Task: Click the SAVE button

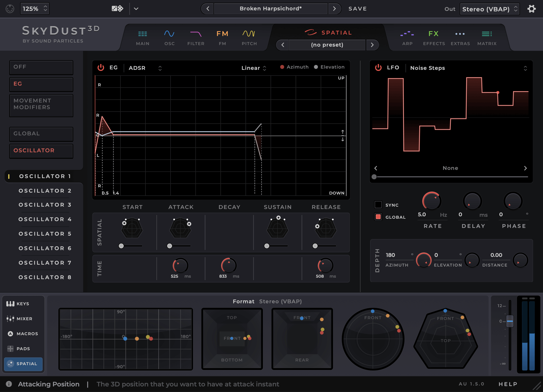Action: click(x=357, y=9)
